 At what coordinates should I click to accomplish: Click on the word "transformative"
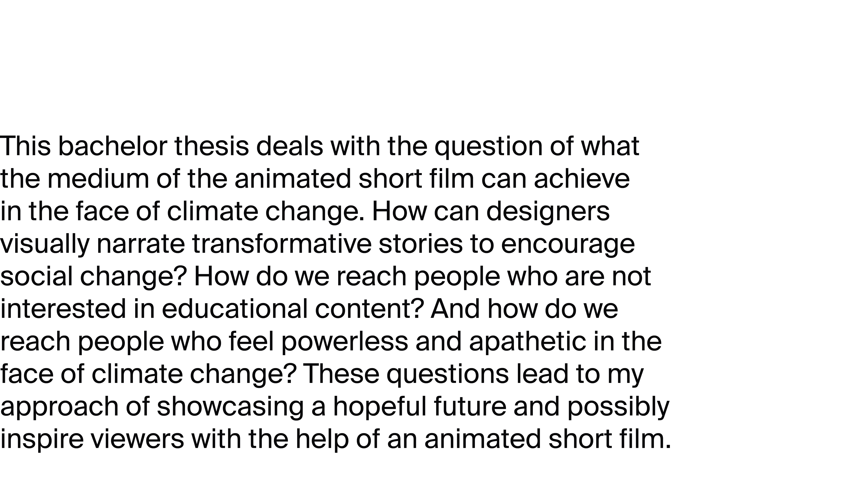(282, 244)
